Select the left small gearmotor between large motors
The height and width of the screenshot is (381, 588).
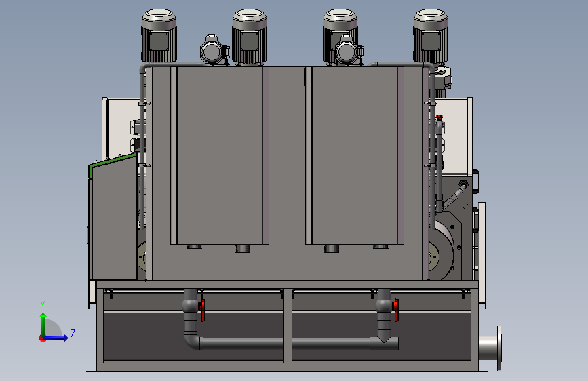point(214,49)
